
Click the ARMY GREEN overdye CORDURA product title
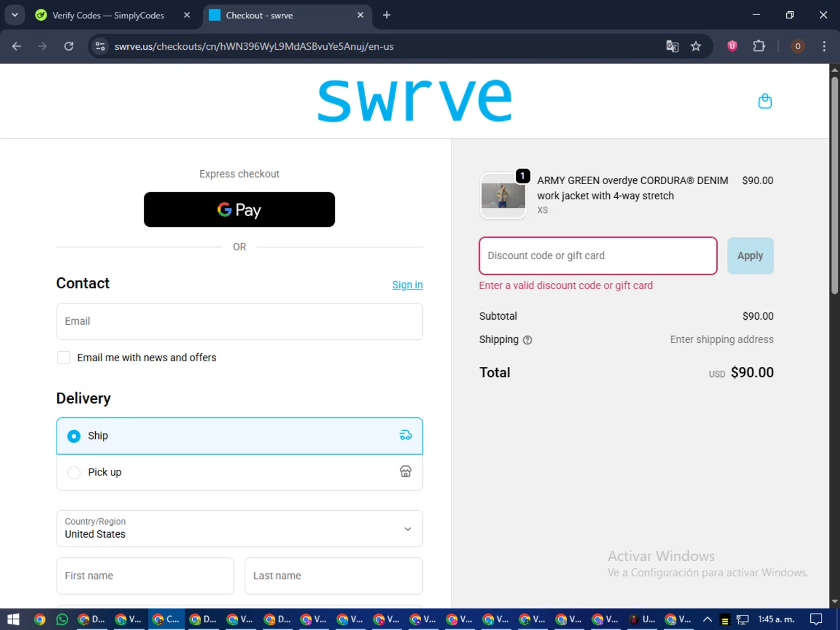click(x=633, y=188)
